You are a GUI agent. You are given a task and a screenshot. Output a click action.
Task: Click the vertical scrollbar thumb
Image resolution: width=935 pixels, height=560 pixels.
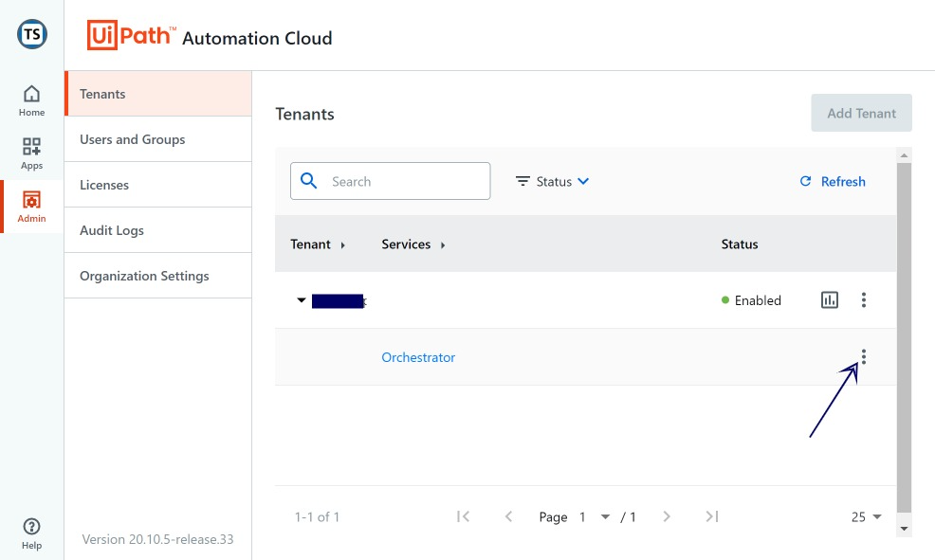tap(904, 337)
